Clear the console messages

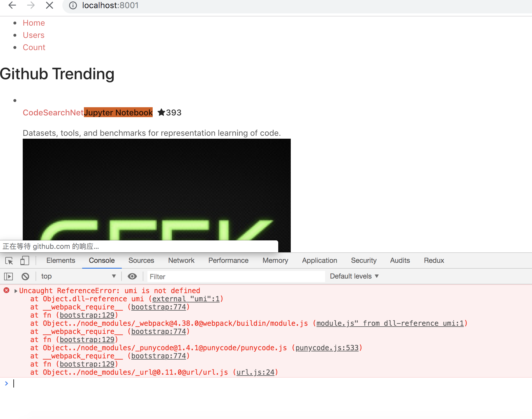click(x=26, y=276)
